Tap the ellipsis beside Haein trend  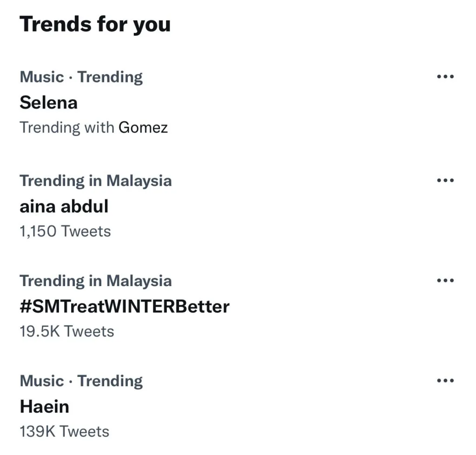(x=445, y=381)
